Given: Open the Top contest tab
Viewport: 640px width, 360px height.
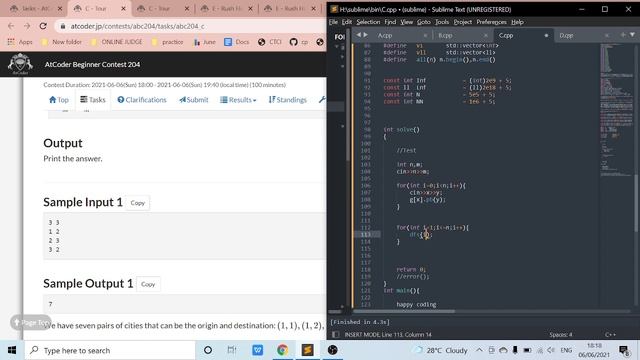Looking at the screenshot, I should tap(59, 100).
